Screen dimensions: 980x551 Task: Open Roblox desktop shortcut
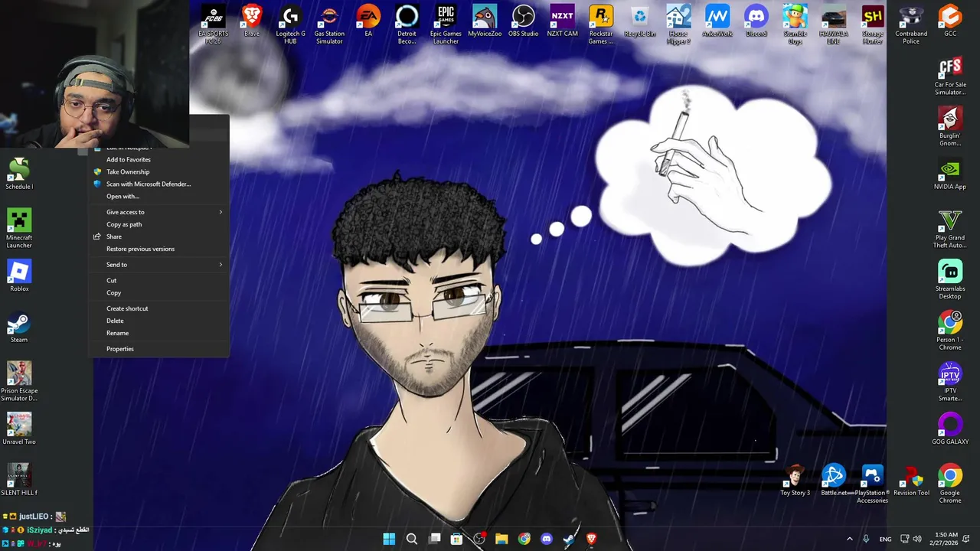19,275
